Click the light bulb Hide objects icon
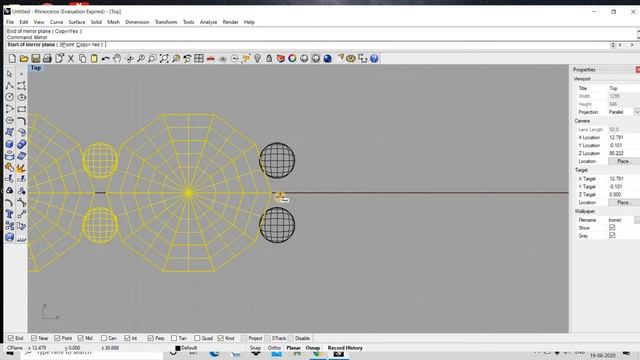640x360 pixels. [x=258, y=58]
